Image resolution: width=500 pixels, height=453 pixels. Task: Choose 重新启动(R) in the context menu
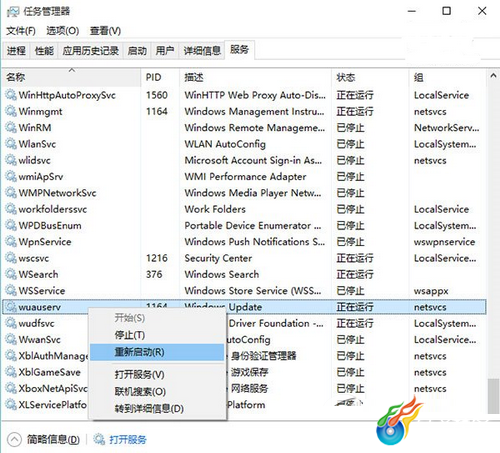click(157, 352)
